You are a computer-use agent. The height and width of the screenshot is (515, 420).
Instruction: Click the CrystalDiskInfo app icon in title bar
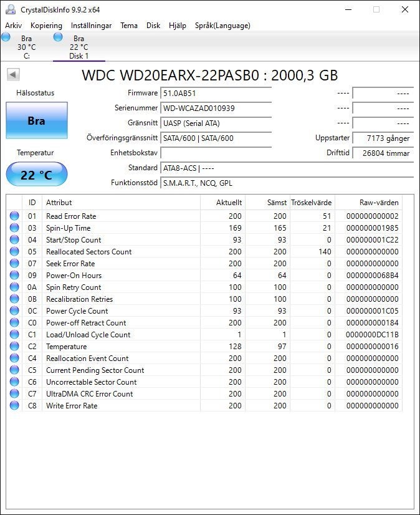(x=11, y=9)
